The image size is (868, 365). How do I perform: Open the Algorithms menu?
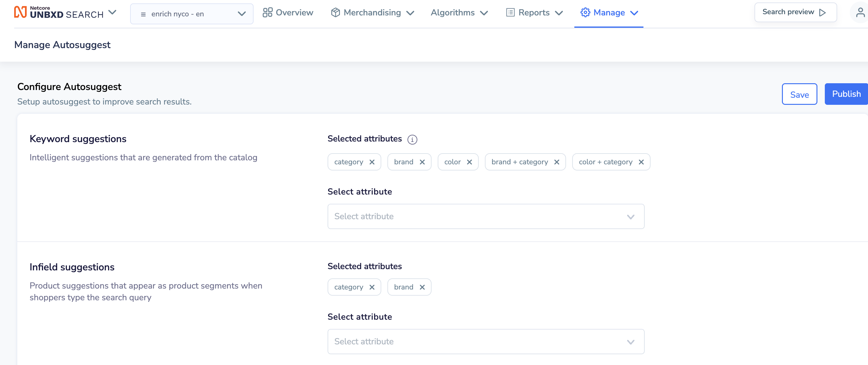pyautogui.click(x=459, y=13)
